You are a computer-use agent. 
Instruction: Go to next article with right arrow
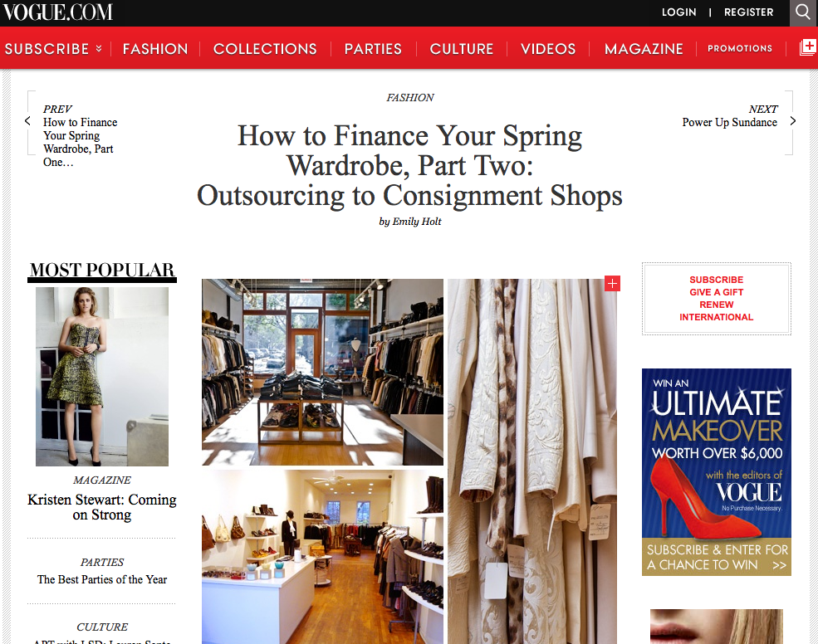coord(793,121)
